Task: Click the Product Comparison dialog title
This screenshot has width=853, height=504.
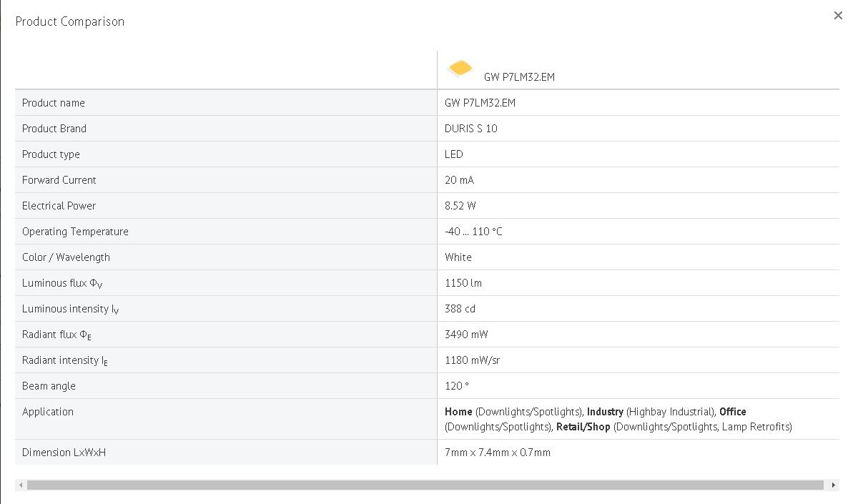Action: (69, 21)
